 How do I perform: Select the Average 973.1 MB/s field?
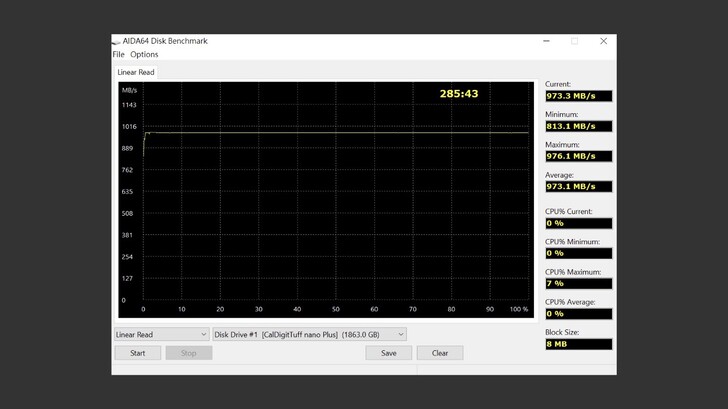578,186
